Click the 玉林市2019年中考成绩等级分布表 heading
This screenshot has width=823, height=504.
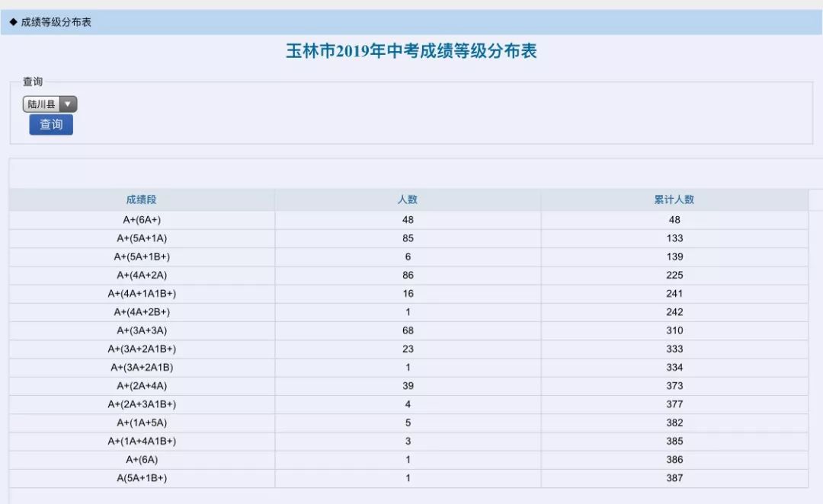(411, 51)
